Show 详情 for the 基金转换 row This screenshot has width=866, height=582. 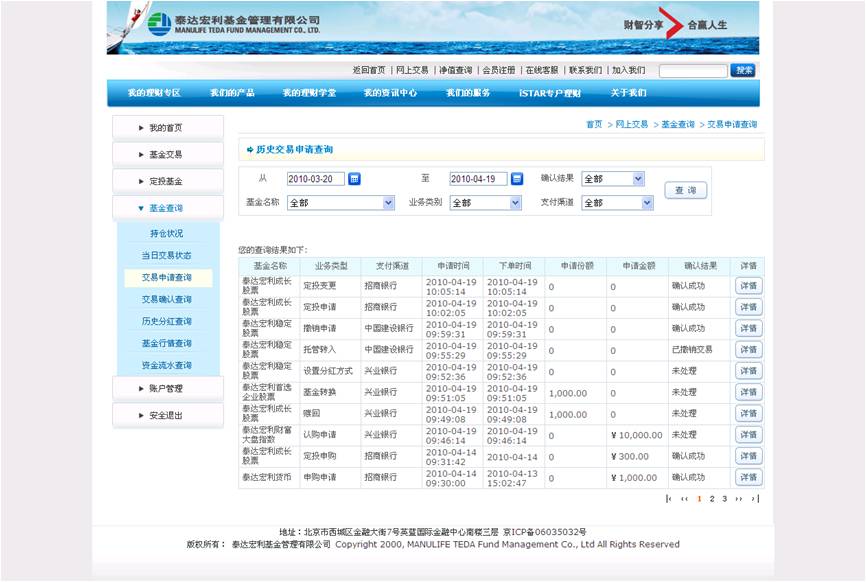(748, 392)
